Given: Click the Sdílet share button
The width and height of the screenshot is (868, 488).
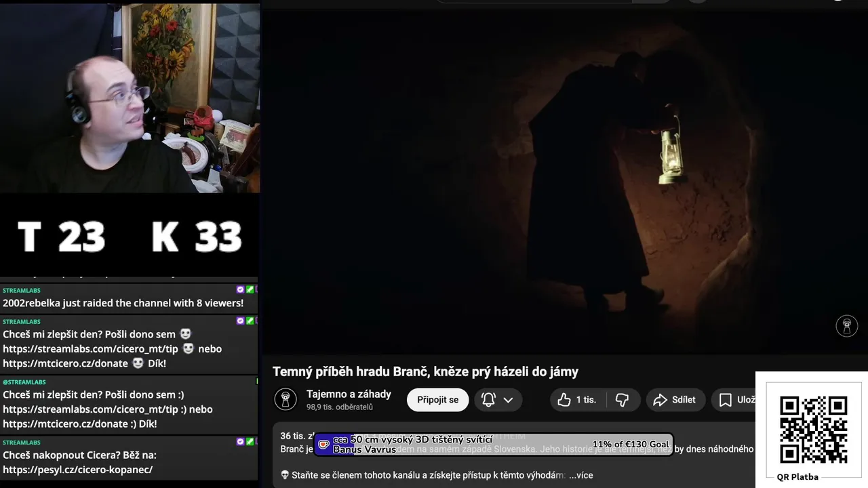Looking at the screenshot, I should [675, 400].
